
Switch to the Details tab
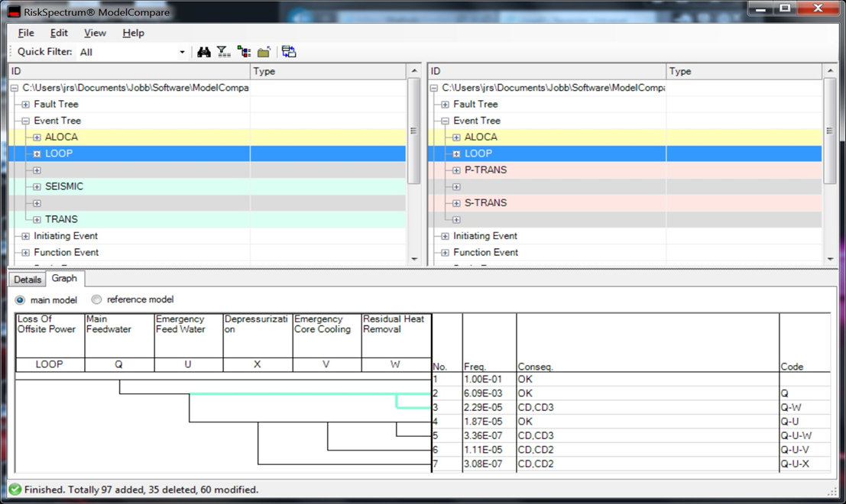point(28,279)
